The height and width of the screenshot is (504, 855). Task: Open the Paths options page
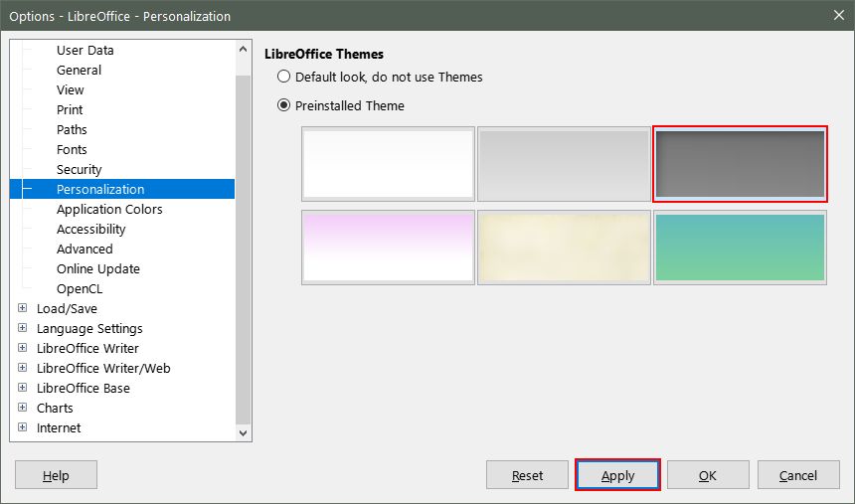point(72,130)
